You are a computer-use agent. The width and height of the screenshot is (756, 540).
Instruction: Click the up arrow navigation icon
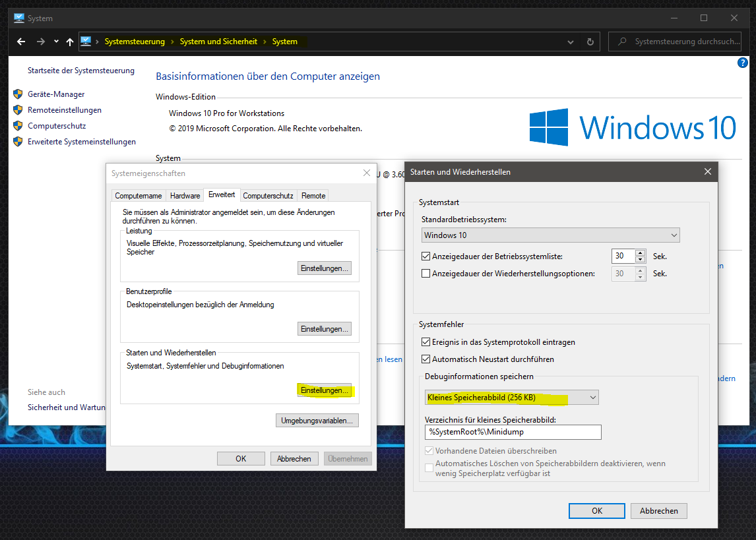[70, 42]
